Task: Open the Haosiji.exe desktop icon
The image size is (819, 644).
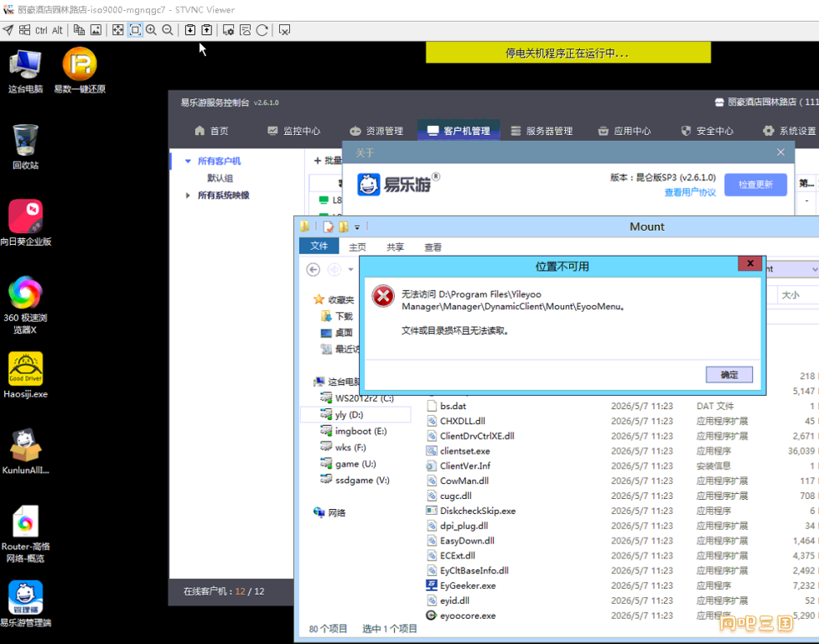Action: pos(26,376)
